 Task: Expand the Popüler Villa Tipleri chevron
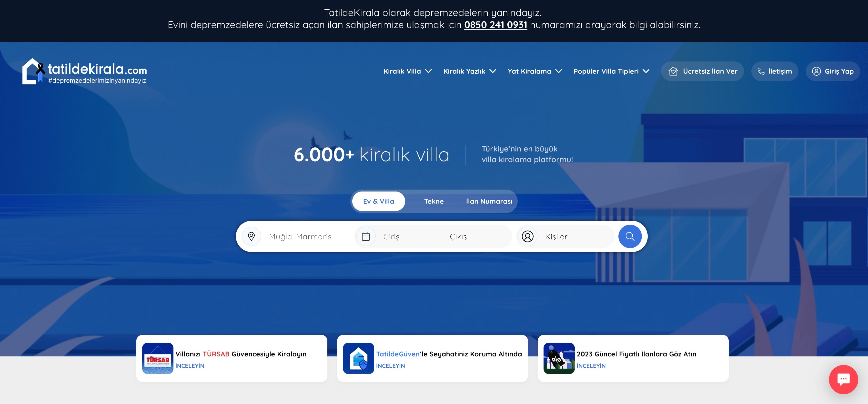pyautogui.click(x=646, y=71)
